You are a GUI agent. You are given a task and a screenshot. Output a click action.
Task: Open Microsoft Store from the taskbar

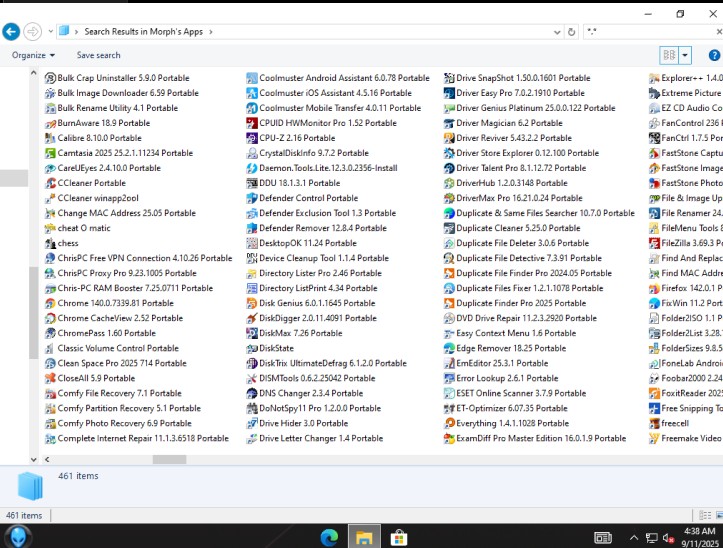pyautogui.click(x=398, y=537)
